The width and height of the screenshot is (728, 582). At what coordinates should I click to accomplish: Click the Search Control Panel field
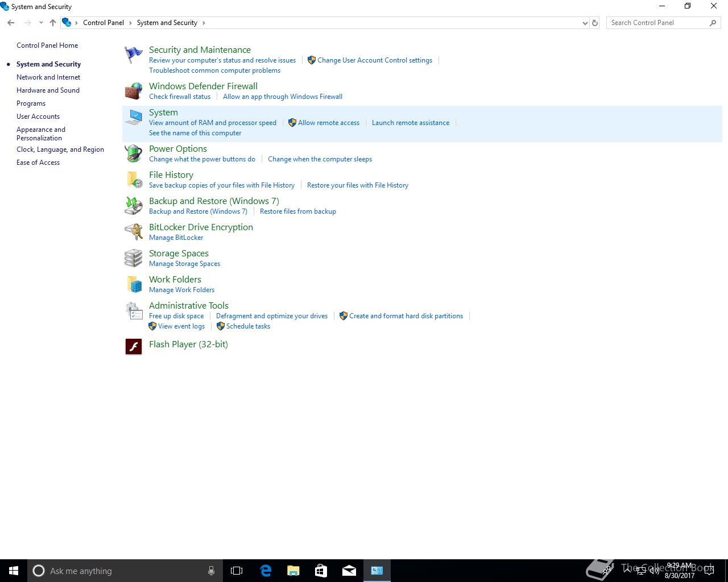657,23
